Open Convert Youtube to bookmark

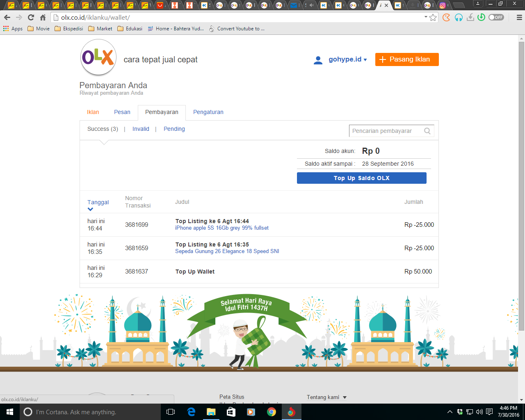(237, 29)
